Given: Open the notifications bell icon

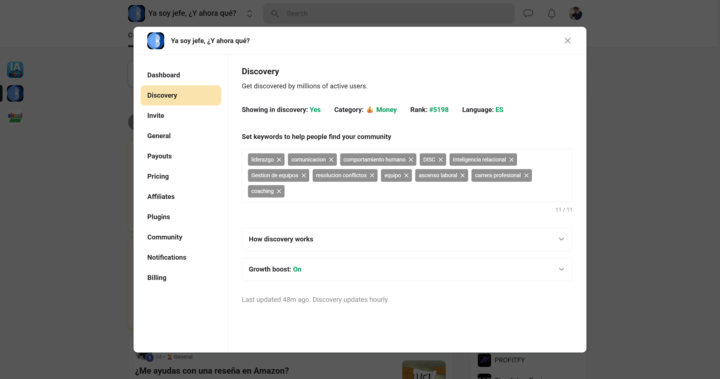Looking at the screenshot, I should pos(551,14).
